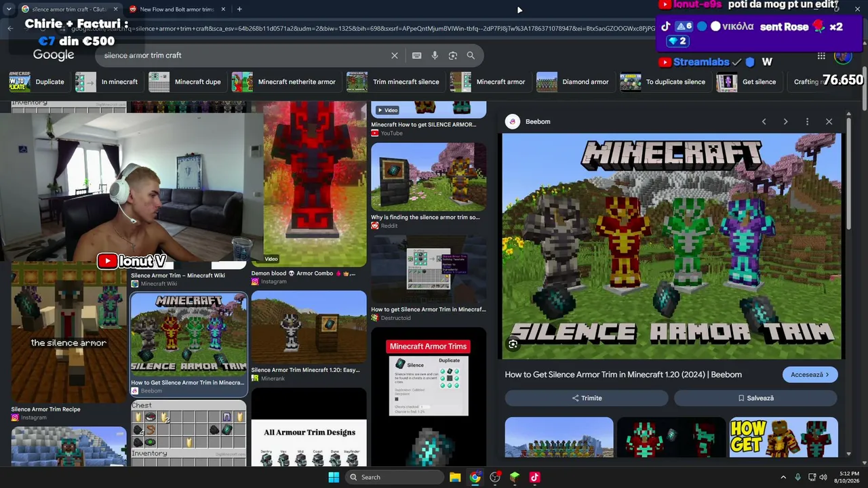The image size is (868, 488).
Task: Open the large Beebom preview image
Action: click(x=671, y=247)
